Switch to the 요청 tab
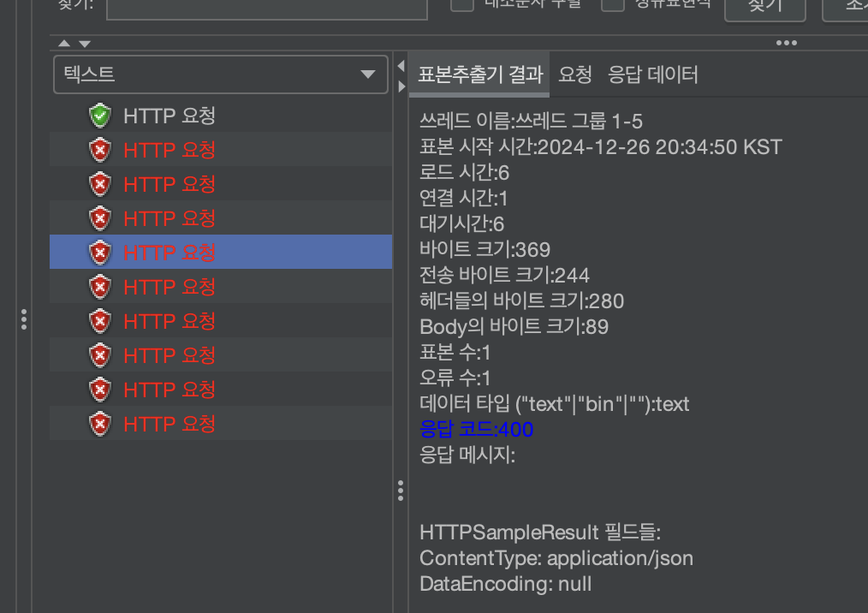Screen dimensions: 868x613 point(575,74)
